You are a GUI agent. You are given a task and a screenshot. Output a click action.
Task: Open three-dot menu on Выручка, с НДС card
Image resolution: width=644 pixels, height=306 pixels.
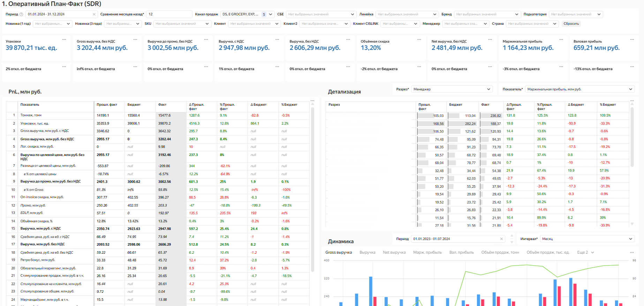[277, 39]
